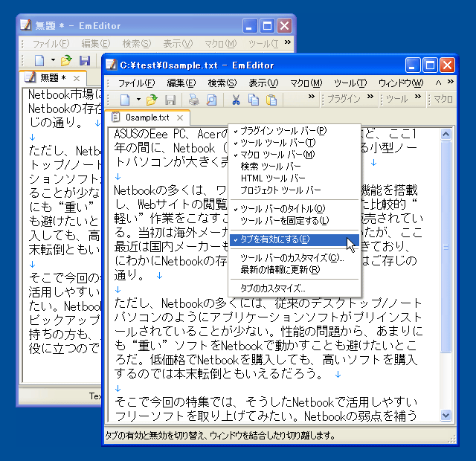Image resolution: width=476 pixels, height=461 pixels.
Task: Click Open folder icon in background 無題 window
Action: pyautogui.click(x=66, y=60)
